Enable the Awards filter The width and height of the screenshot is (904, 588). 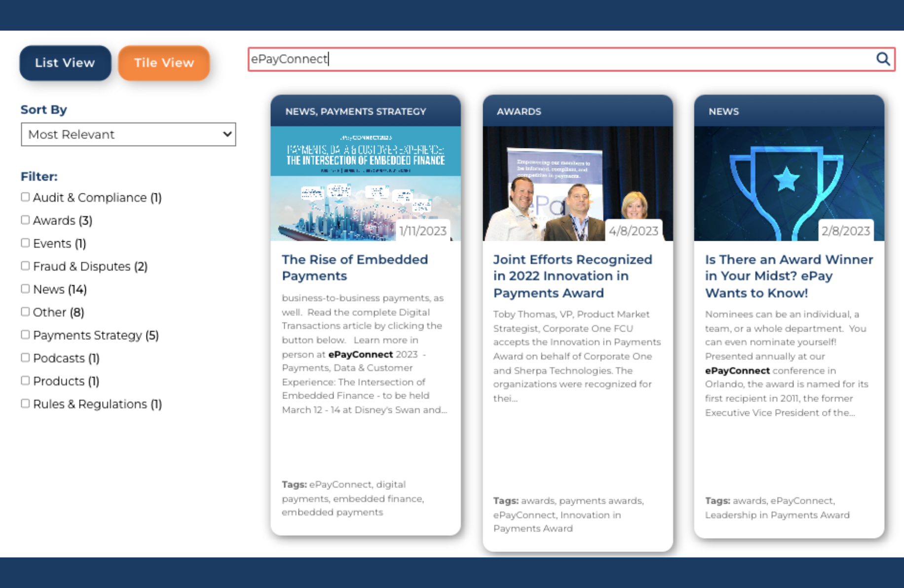[25, 220]
